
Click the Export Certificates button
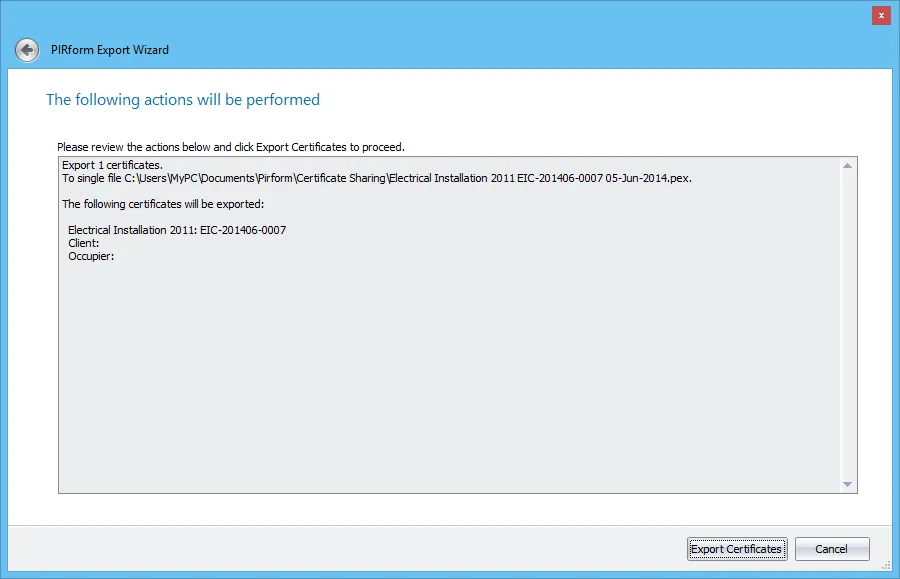736,548
